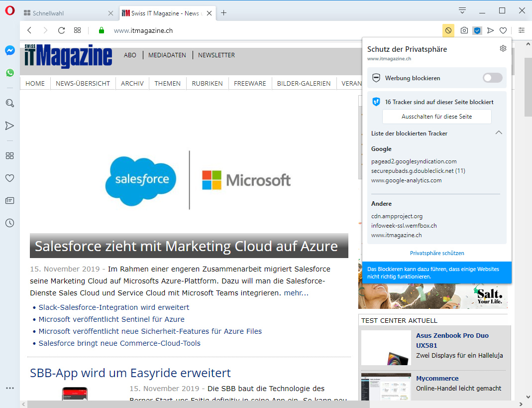
Task: Open Asus Zenbook Pro Duo review
Action: [x=452, y=340]
